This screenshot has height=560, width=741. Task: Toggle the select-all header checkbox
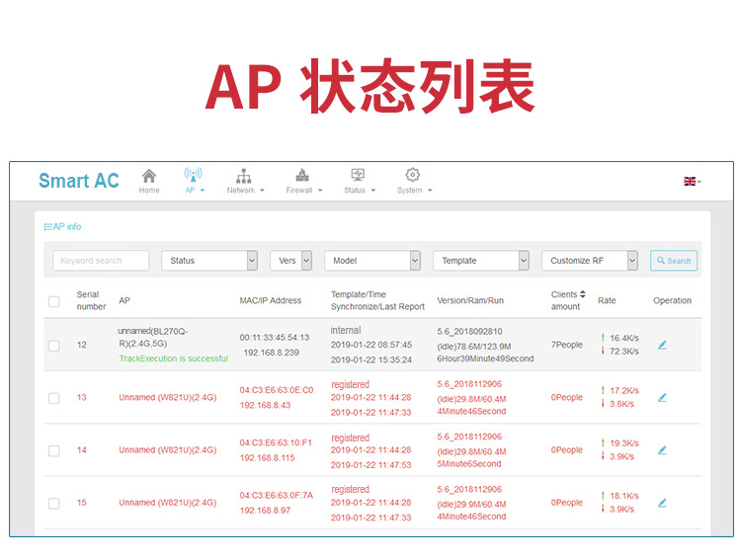54,301
